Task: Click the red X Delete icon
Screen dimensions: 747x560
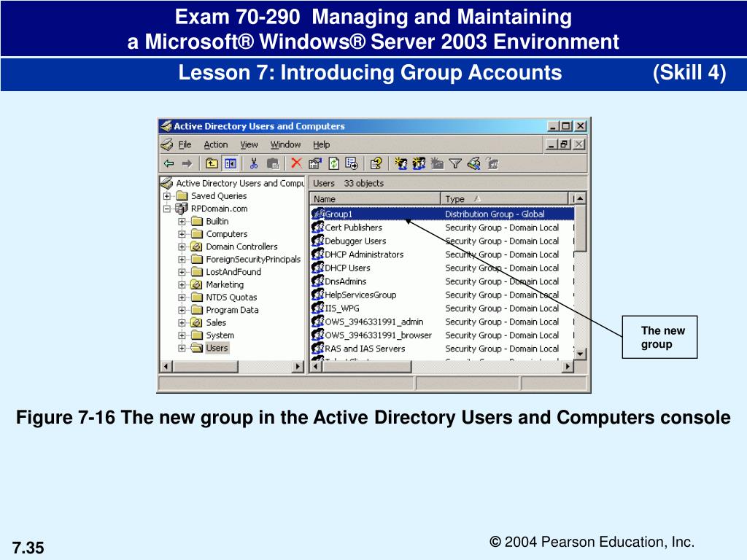Action: (296, 163)
